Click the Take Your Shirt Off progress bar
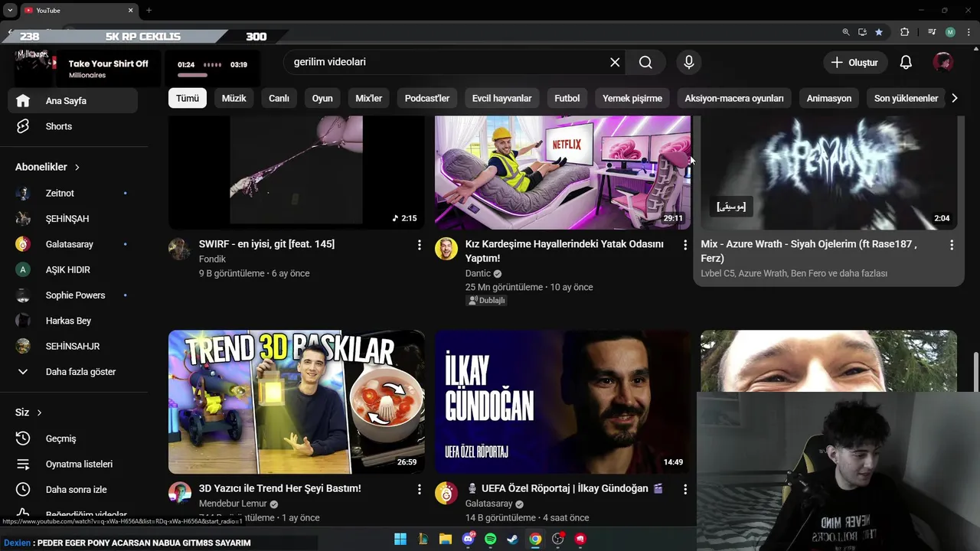Screen dimensions: 980x551 point(193,75)
